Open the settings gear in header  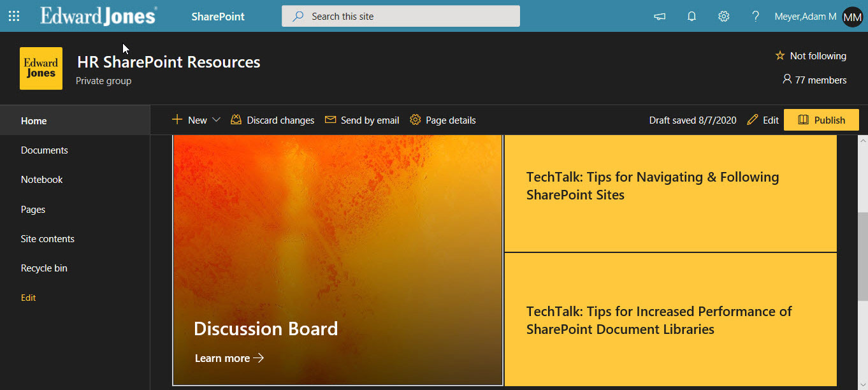pos(723,17)
